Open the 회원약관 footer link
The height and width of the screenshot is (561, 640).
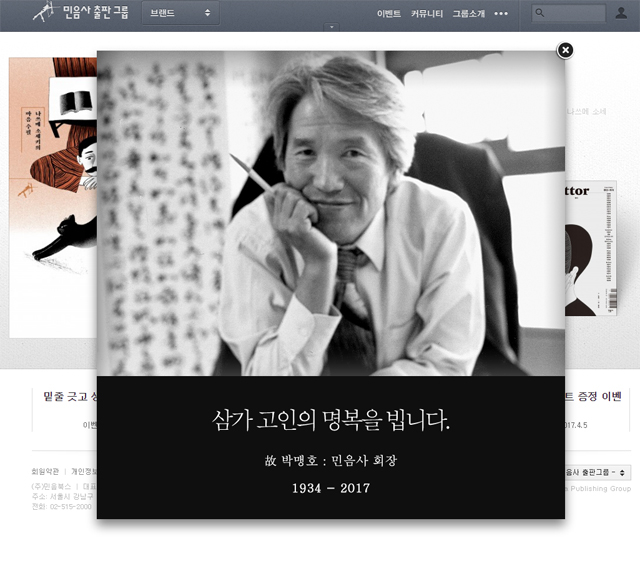tap(46, 471)
